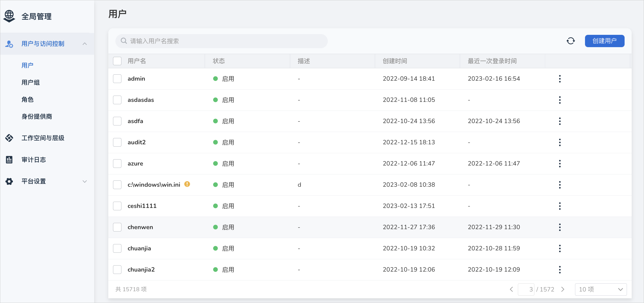Go to the next page
The image size is (644, 303).
tap(563, 289)
